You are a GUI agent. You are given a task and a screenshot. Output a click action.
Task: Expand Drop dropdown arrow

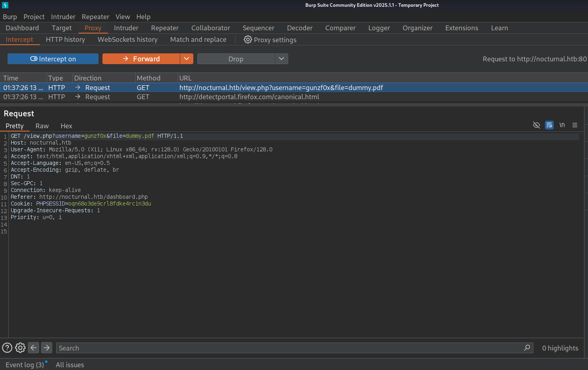click(281, 59)
